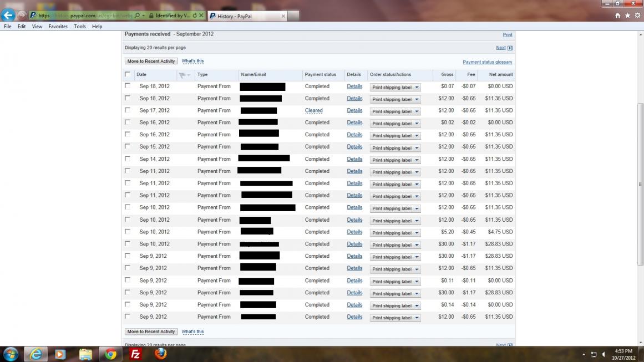Click the PayPal site icon in address bar
The width and height of the screenshot is (644, 362).
point(33,16)
